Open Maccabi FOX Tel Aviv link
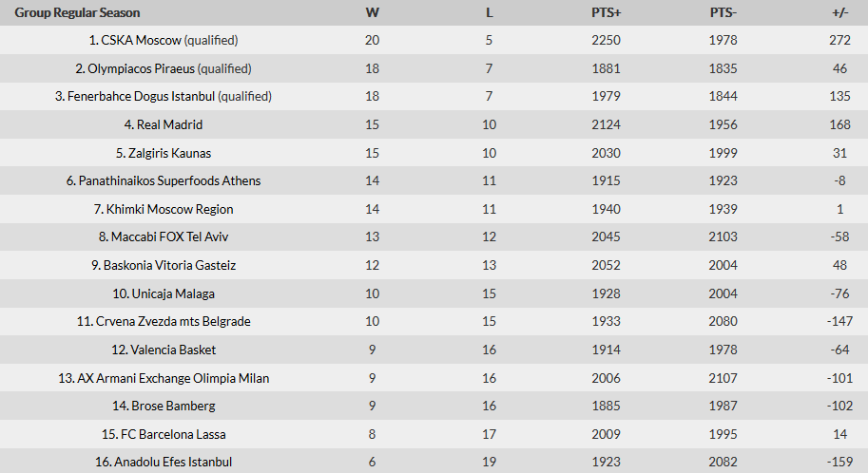This screenshot has height=473, width=868. [169, 236]
